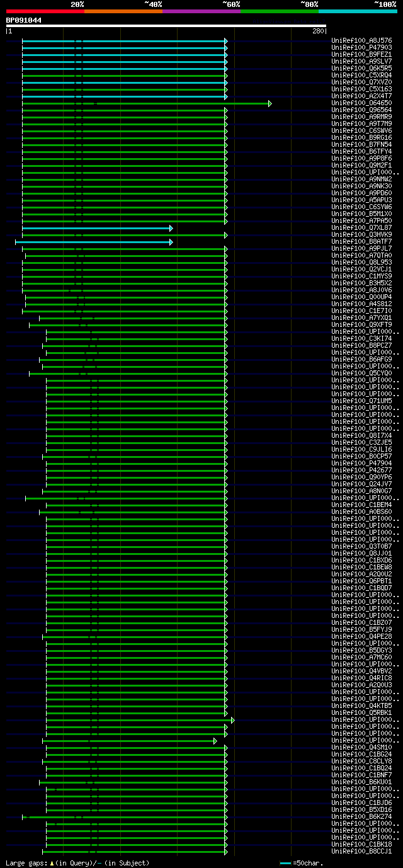
Task: Select hit UniRef100_P47903
Action: (361, 48)
